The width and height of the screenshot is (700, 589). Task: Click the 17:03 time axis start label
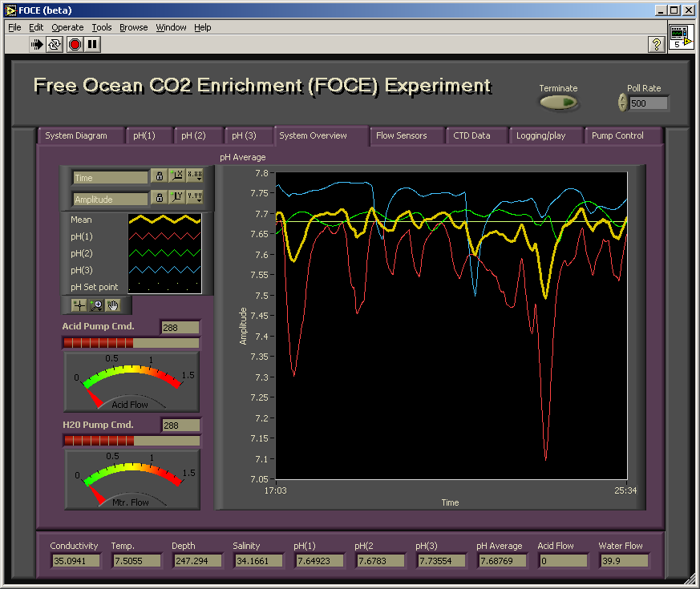(276, 490)
